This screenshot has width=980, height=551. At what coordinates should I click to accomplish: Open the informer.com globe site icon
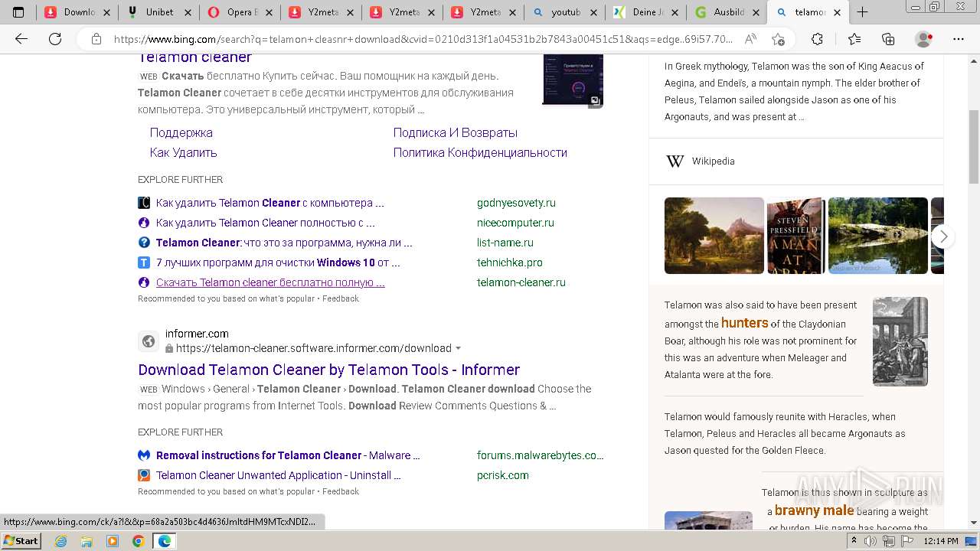tap(149, 341)
